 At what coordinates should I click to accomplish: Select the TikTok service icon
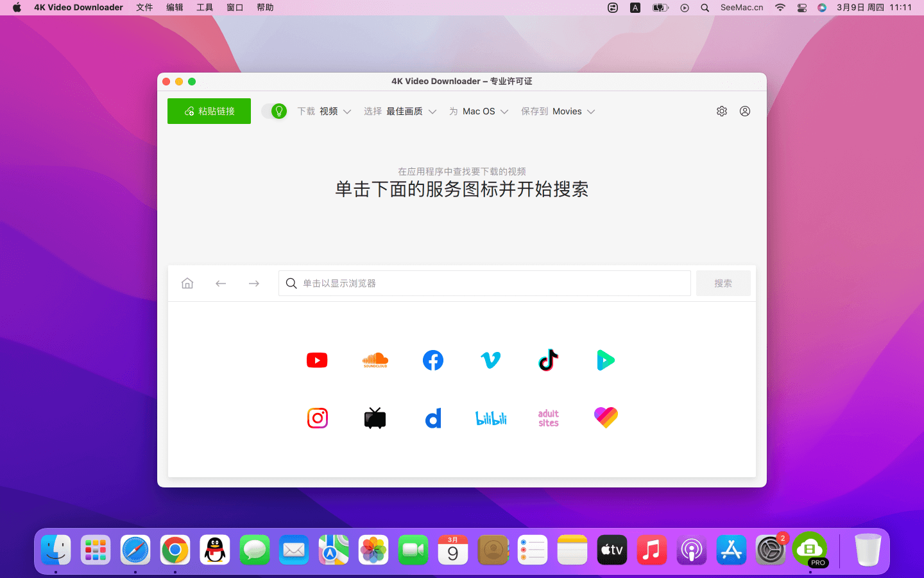549,360
